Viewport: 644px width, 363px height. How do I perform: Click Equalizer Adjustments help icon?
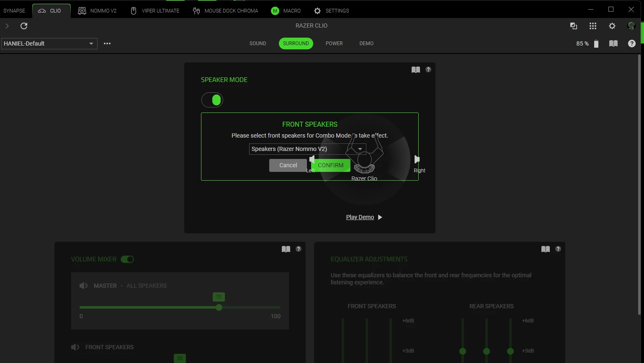[x=558, y=249]
